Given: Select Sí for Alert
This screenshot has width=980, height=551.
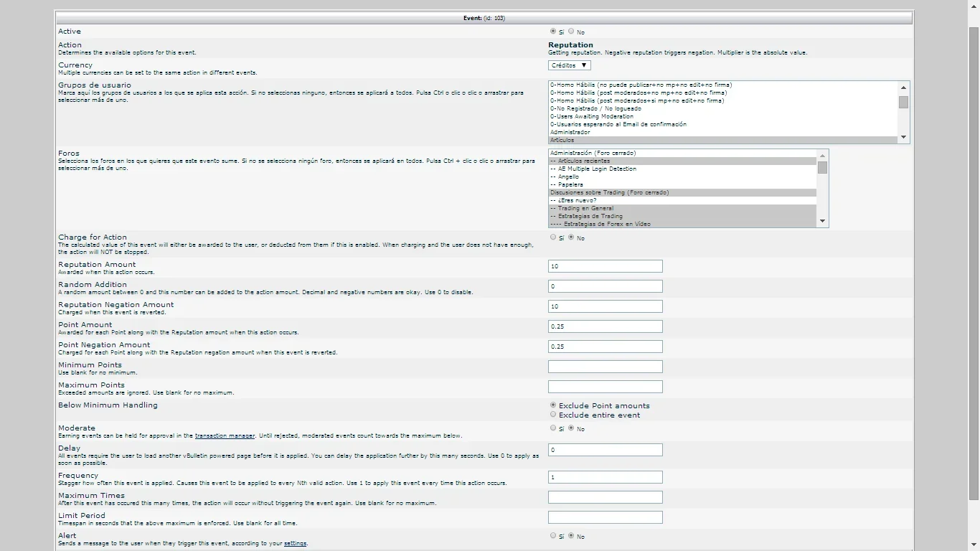Looking at the screenshot, I should [x=553, y=536].
